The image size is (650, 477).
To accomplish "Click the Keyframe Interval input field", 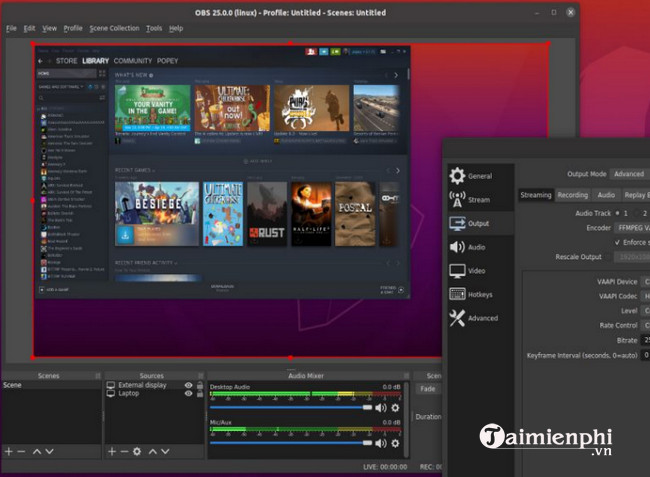I will (x=645, y=355).
